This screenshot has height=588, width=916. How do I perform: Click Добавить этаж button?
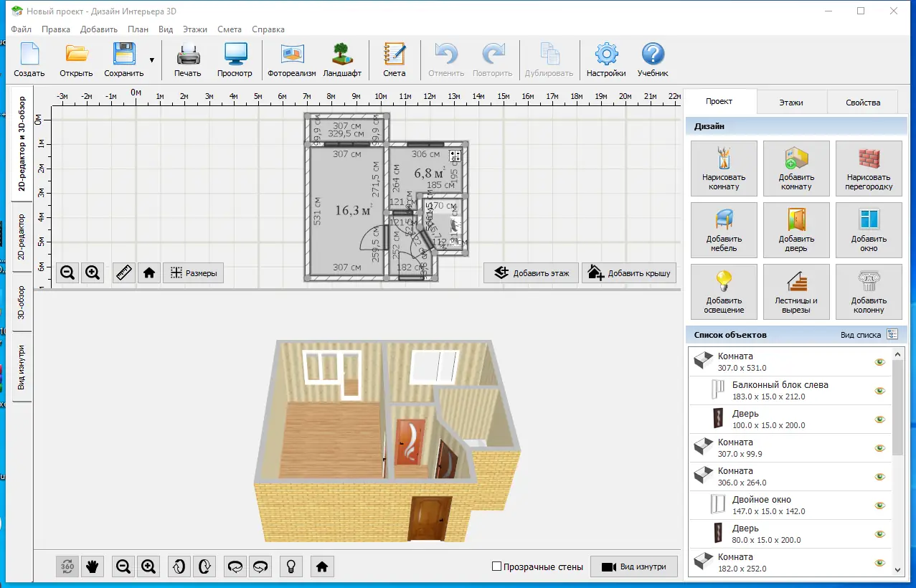(x=531, y=272)
